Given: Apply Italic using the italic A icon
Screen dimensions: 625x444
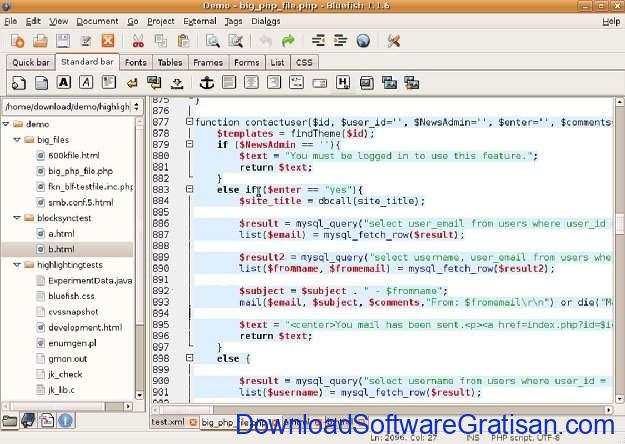Looking at the screenshot, I should (86, 83).
